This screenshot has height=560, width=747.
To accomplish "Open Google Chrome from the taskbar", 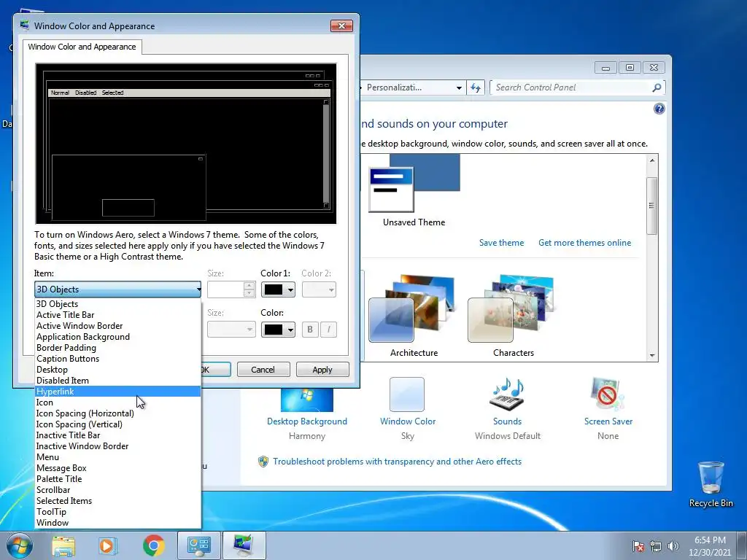I will point(153,545).
